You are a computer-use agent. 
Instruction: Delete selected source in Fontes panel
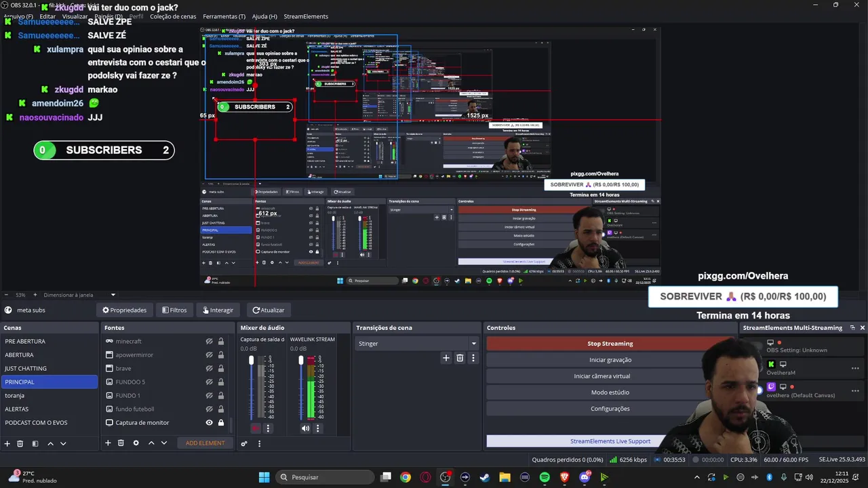(x=121, y=443)
